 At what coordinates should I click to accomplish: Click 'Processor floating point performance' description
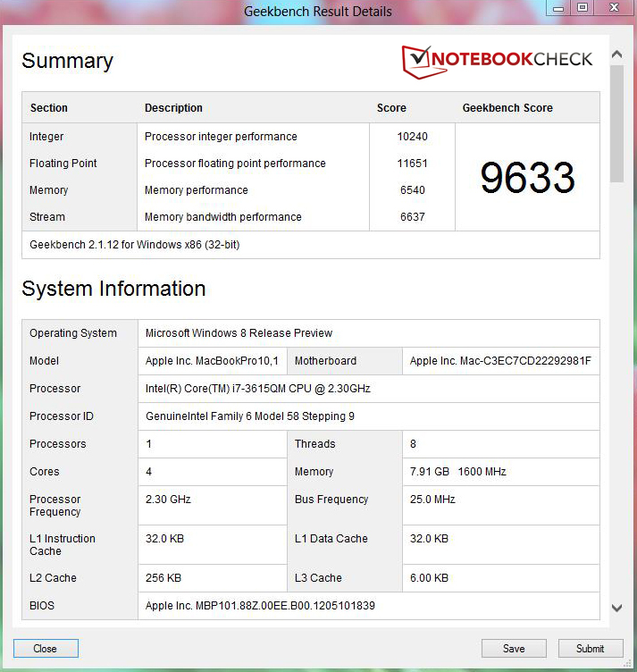coord(235,164)
